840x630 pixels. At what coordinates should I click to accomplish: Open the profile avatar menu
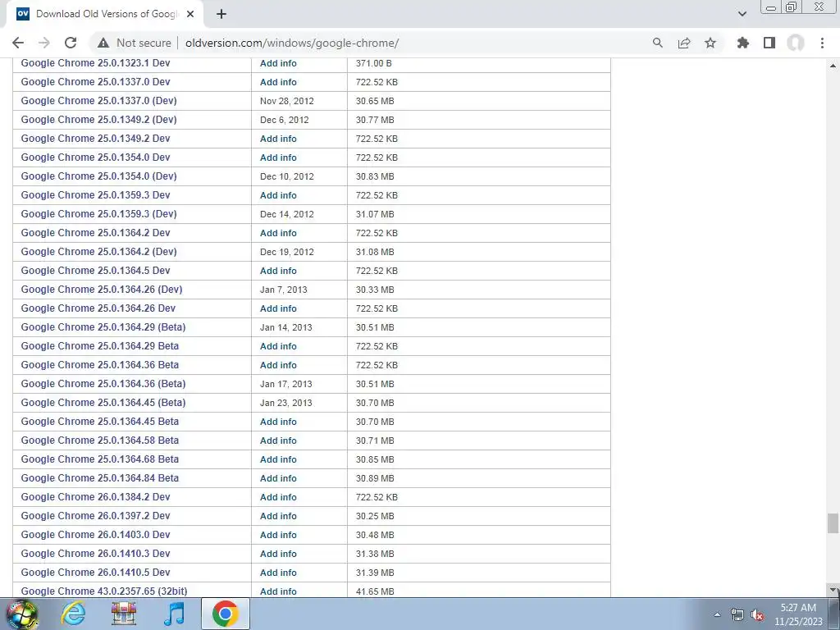796,43
